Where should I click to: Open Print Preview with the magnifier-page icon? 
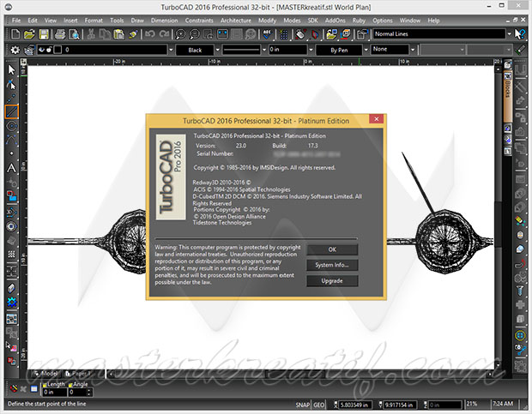75,34
